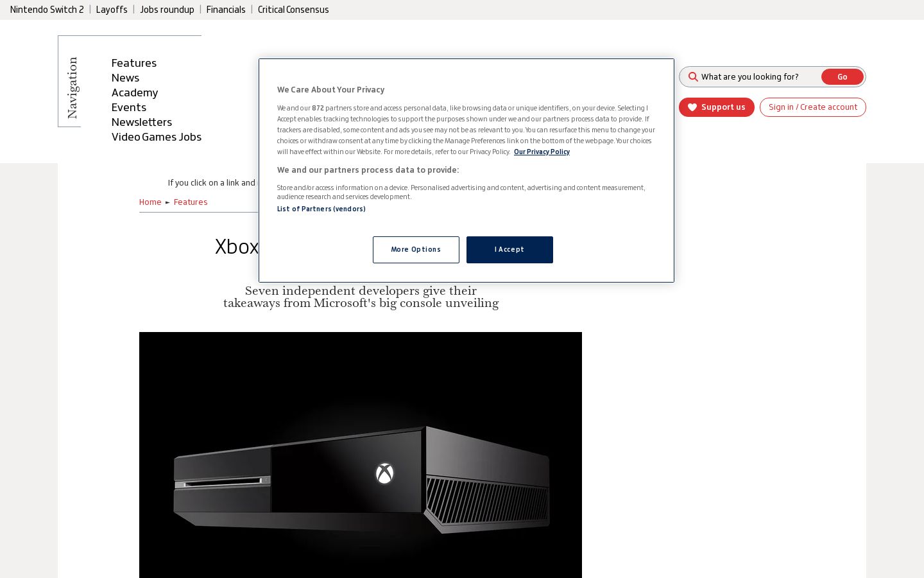The image size is (924, 578).
Task: Select Features in the navigation menu
Action: 134,63
